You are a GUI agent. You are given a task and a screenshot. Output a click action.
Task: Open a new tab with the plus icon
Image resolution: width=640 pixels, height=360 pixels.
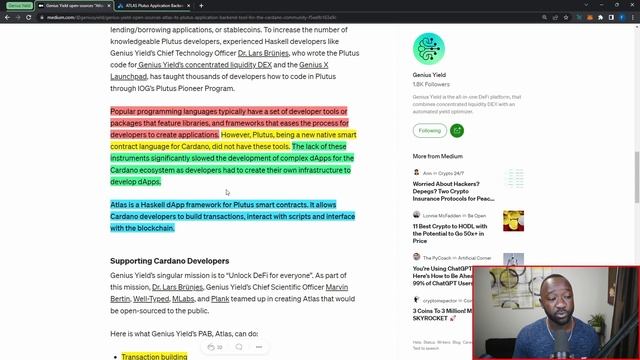(x=201, y=6)
